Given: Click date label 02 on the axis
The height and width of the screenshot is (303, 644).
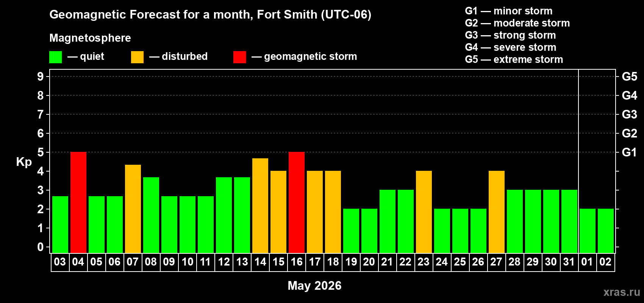Looking at the screenshot, I should click(605, 262).
